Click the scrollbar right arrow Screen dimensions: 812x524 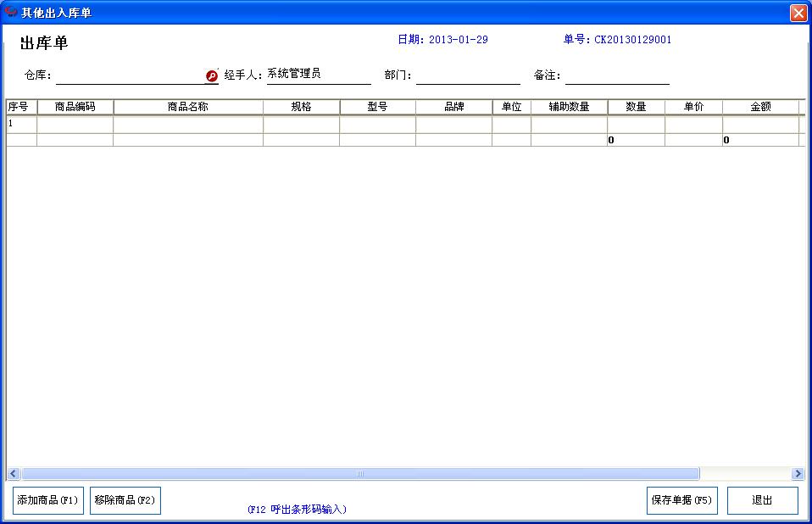tap(798, 474)
